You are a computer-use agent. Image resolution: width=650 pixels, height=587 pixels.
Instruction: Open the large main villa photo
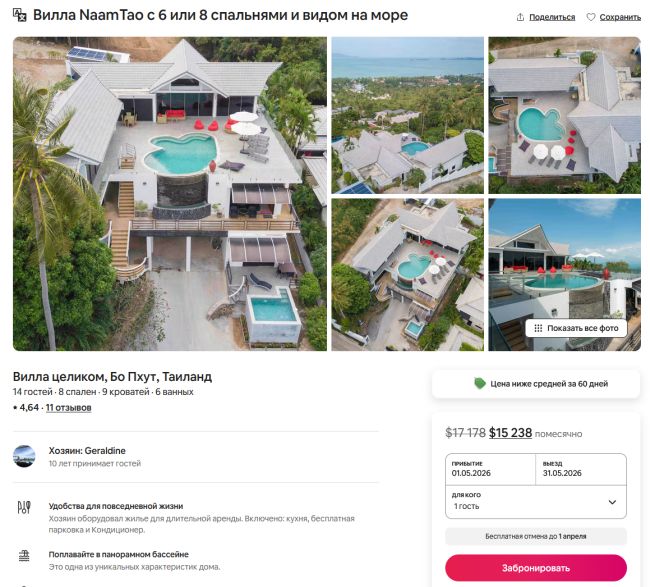170,194
